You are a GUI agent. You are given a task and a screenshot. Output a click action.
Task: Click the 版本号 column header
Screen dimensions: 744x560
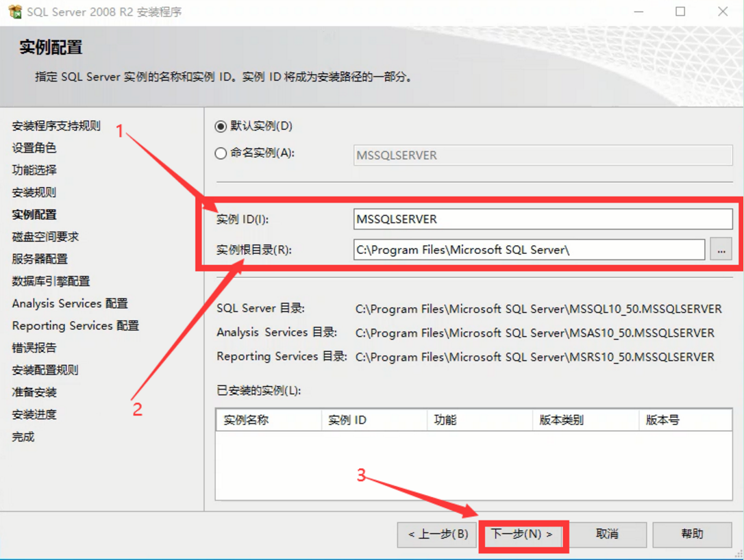[685, 420]
